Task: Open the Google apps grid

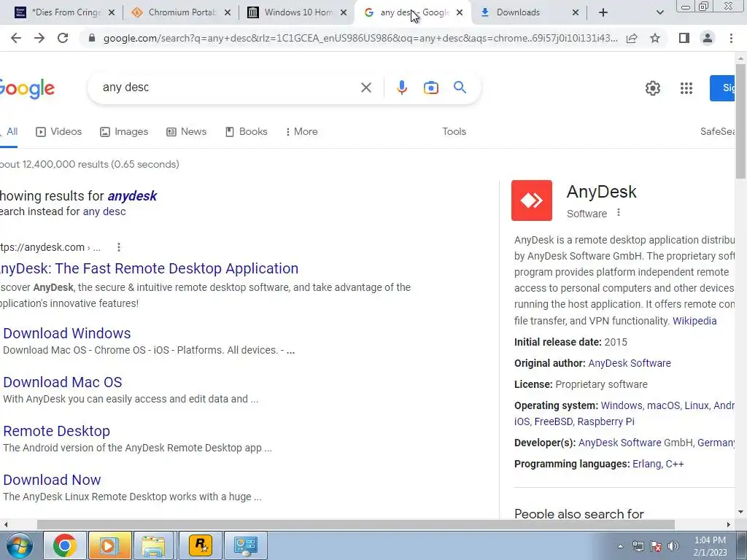Action: (686, 88)
